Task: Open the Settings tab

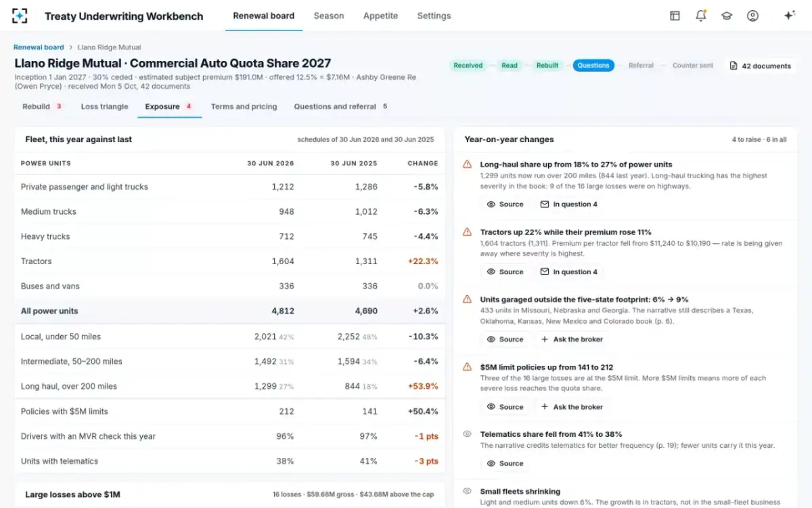Action: [434, 16]
